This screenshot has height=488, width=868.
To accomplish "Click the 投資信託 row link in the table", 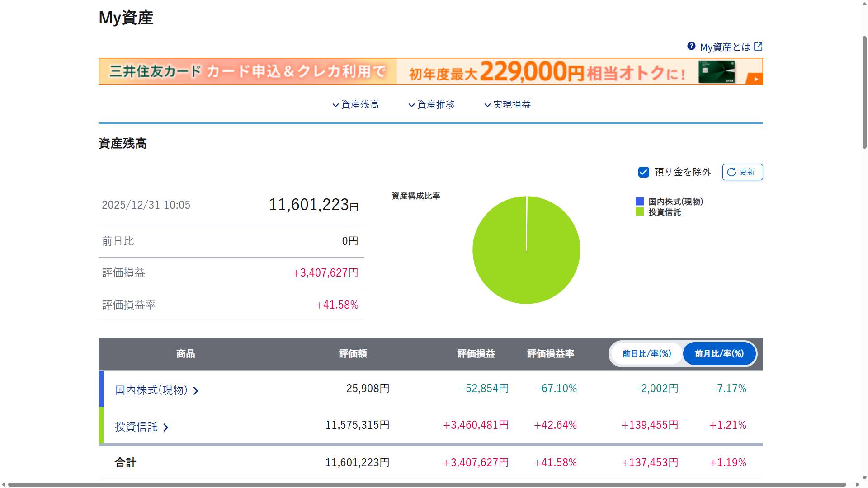I will (x=136, y=427).
